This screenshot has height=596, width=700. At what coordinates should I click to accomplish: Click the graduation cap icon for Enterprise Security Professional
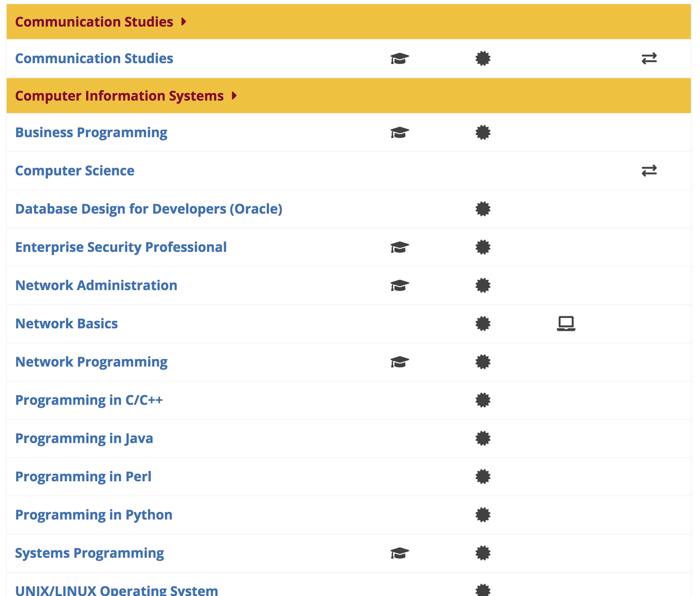coord(399,247)
